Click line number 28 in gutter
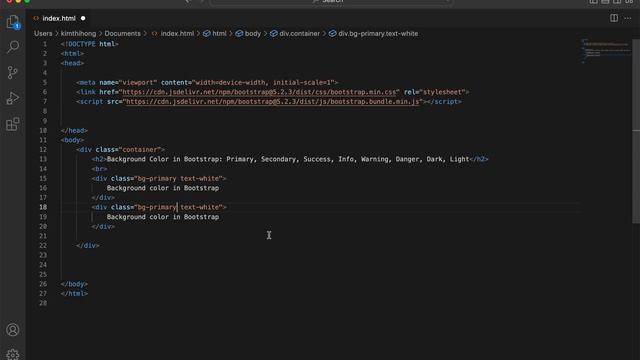The height and width of the screenshot is (360, 640). [43, 303]
